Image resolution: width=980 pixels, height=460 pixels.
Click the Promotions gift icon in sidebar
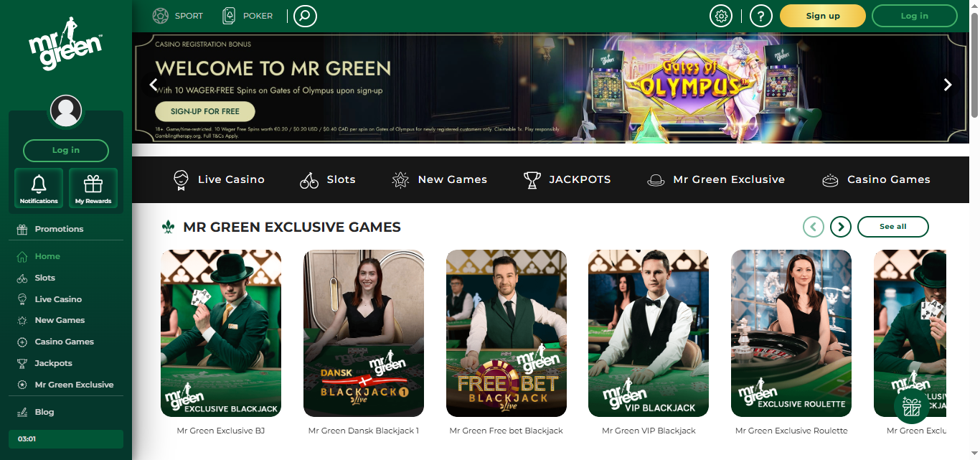22,229
